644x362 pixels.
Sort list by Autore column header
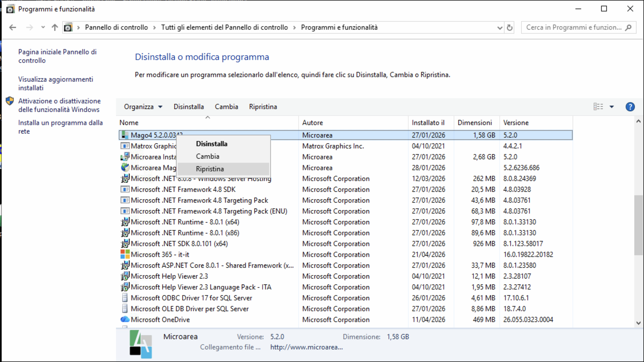353,123
